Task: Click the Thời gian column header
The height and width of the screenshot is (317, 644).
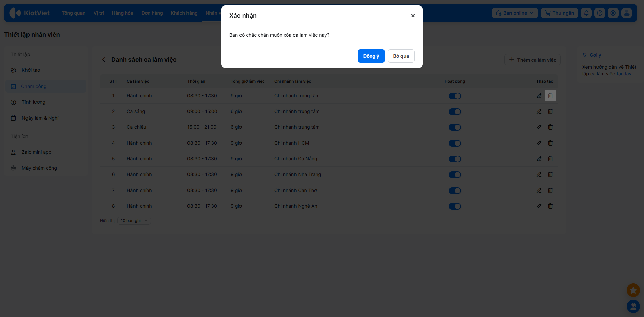Action: click(196, 81)
